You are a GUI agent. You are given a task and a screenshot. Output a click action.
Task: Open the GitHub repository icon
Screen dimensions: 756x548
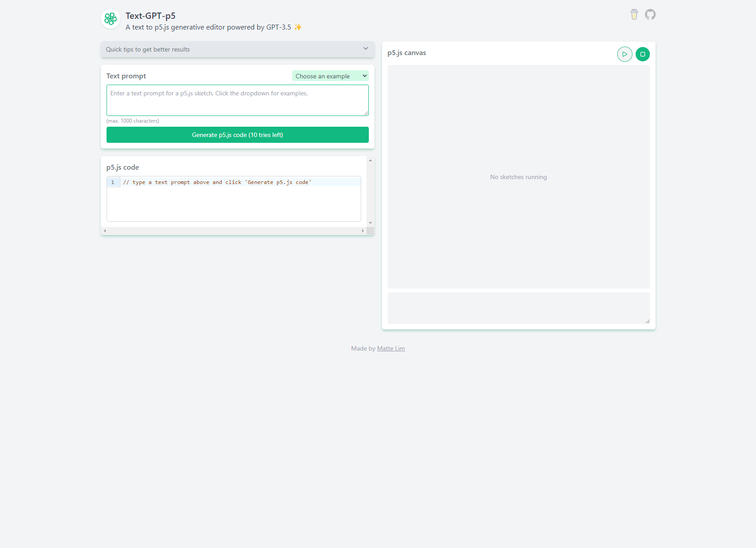click(x=650, y=14)
